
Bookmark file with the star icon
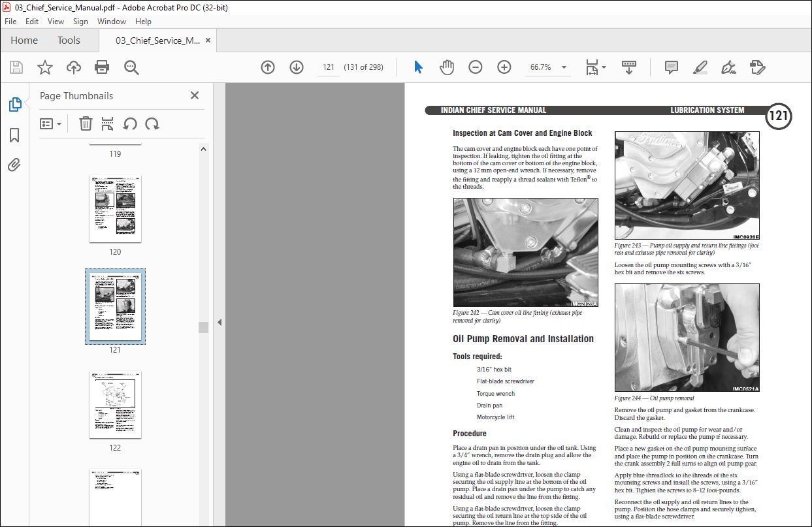click(x=44, y=67)
